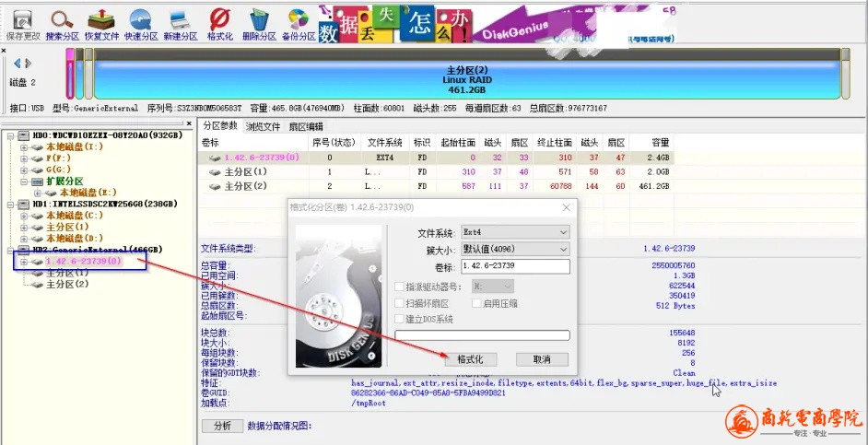Click the 格式化 format icon in toolbar

pyautogui.click(x=220, y=23)
